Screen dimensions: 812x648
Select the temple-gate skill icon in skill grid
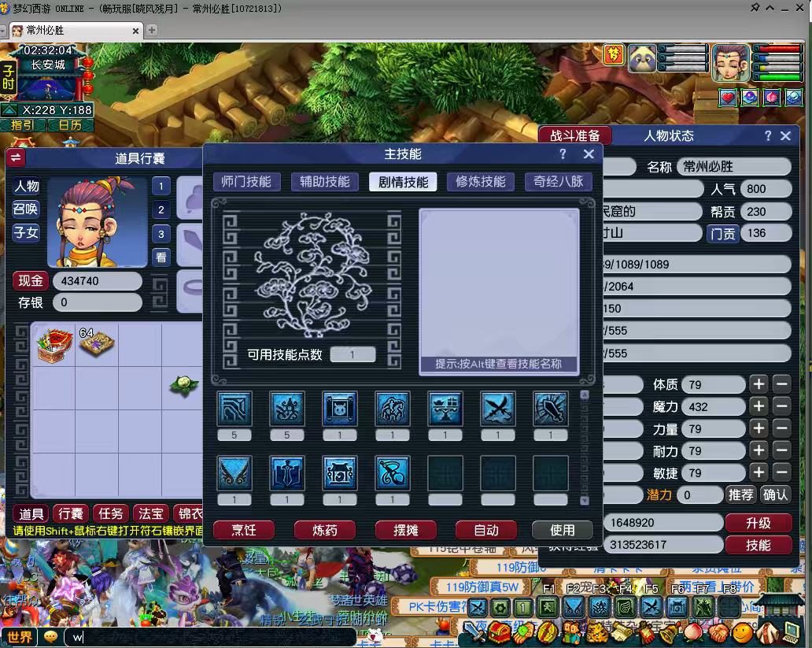(340, 473)
